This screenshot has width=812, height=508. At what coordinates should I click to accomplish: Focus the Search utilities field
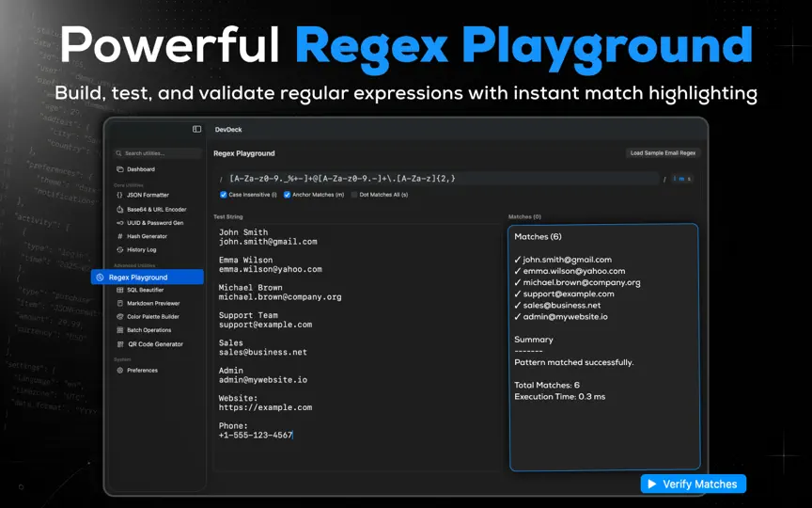pos(158,153)
